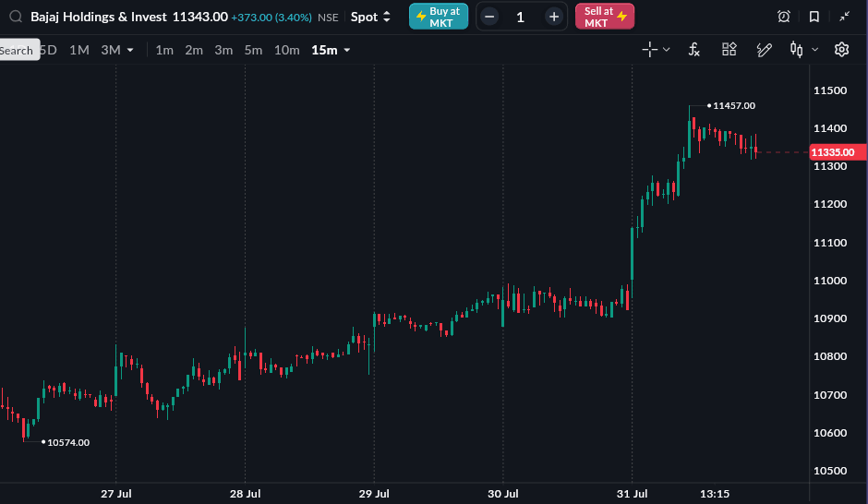
Task: Select the 1M range
Action: (x=79, y=50)
